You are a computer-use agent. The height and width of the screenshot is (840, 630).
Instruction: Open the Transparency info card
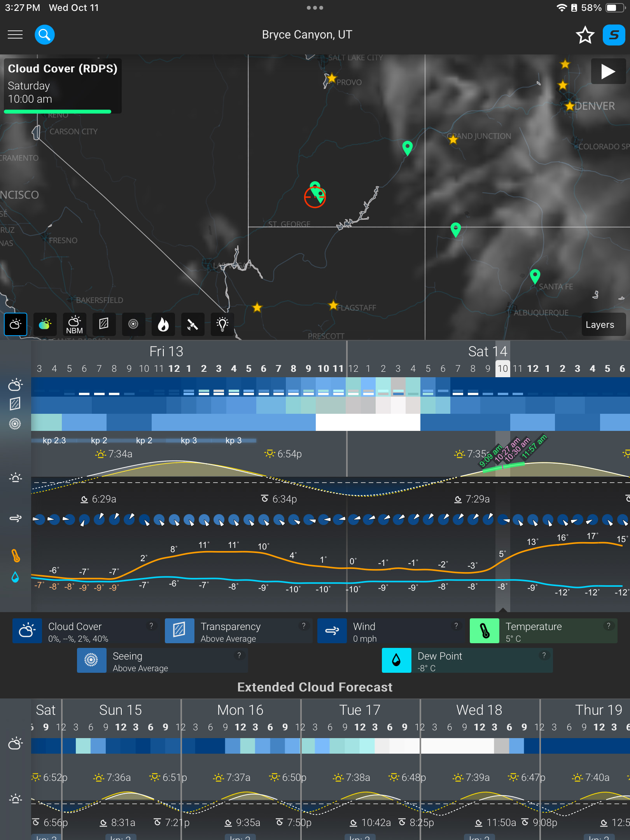[238, 632]
